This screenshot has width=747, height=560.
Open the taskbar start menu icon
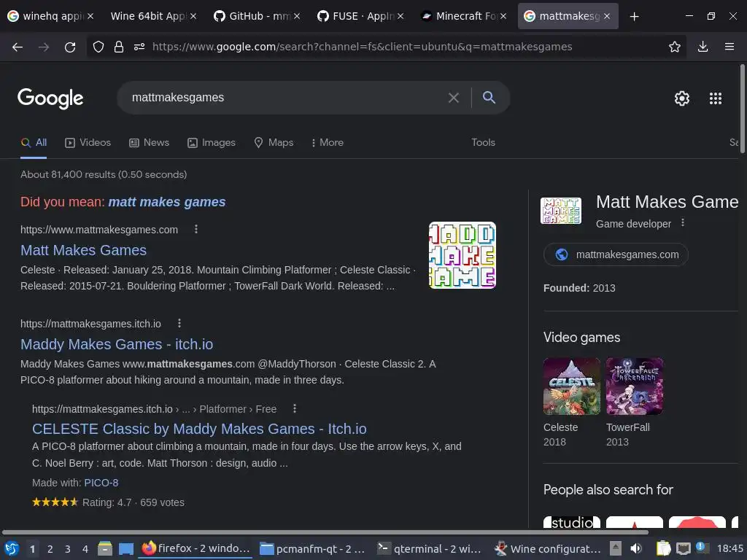tap(12, 548)
